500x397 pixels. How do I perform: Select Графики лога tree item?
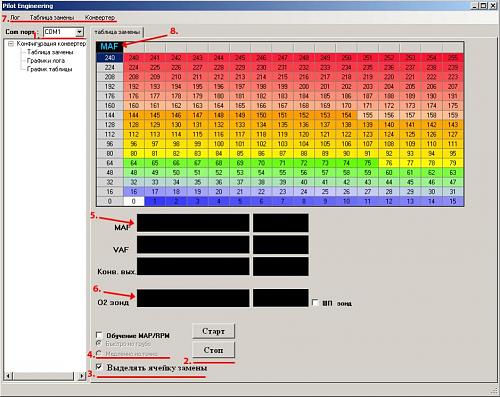point(46,61)
